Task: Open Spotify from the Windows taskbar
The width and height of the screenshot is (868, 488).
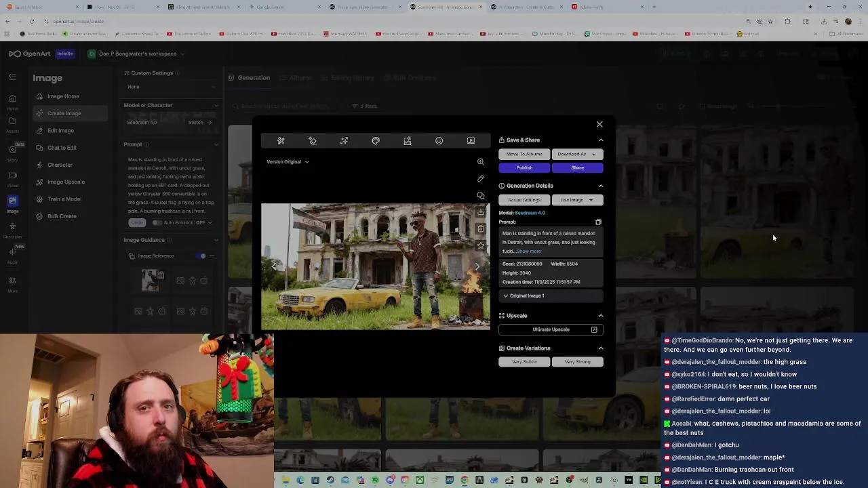Action: pos(375,481)
